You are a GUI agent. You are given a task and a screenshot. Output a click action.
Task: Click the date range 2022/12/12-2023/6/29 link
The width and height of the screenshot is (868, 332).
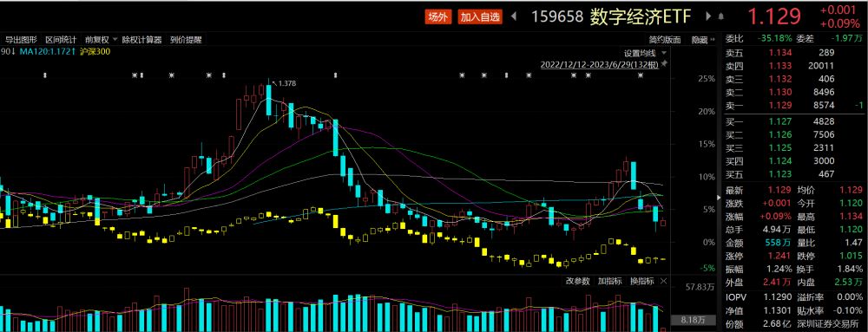click(600, 65)
